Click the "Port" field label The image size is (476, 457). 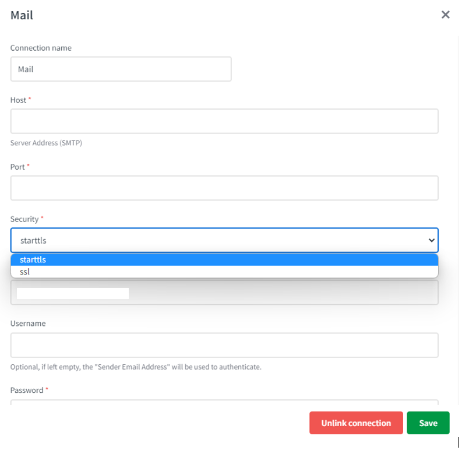click(x=17, y=167)
